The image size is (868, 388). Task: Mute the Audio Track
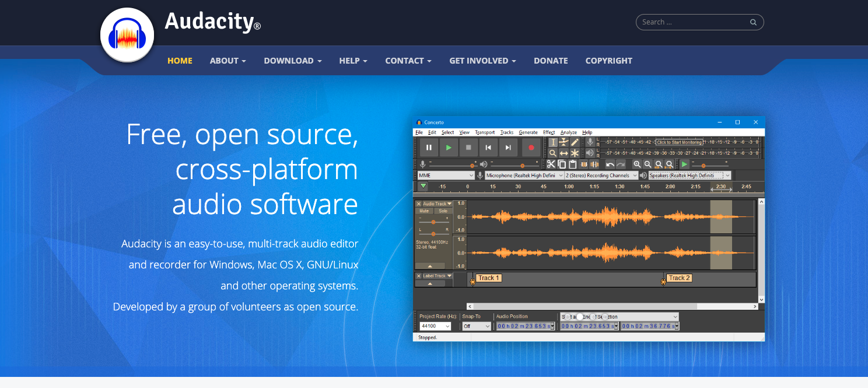[424, 211]
